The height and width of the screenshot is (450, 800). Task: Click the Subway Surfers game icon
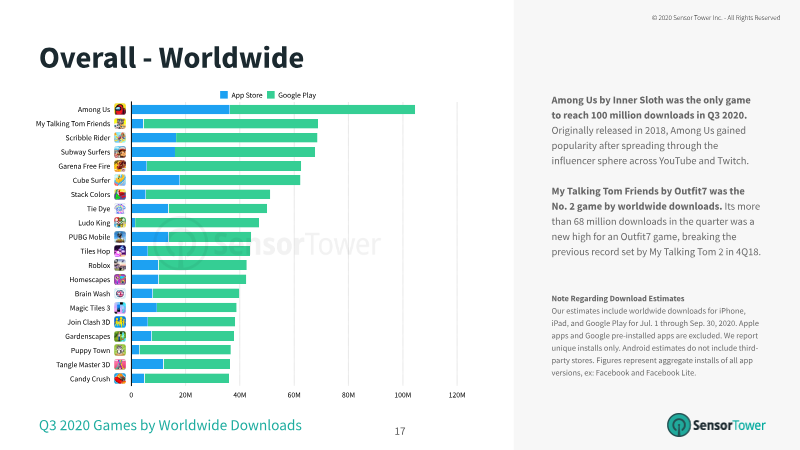pos(120,152)
